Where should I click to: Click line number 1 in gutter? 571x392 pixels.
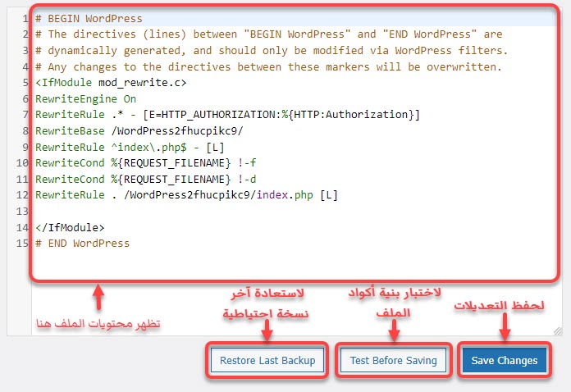(25, 19)
